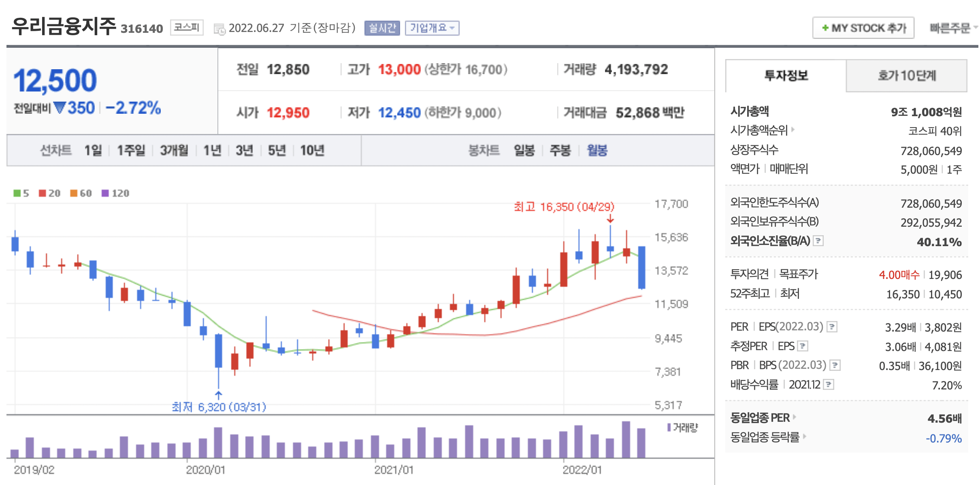Click the orange 60-day average color swatch
The width and height of the screenshot is (980, 485).
[74, 193]
